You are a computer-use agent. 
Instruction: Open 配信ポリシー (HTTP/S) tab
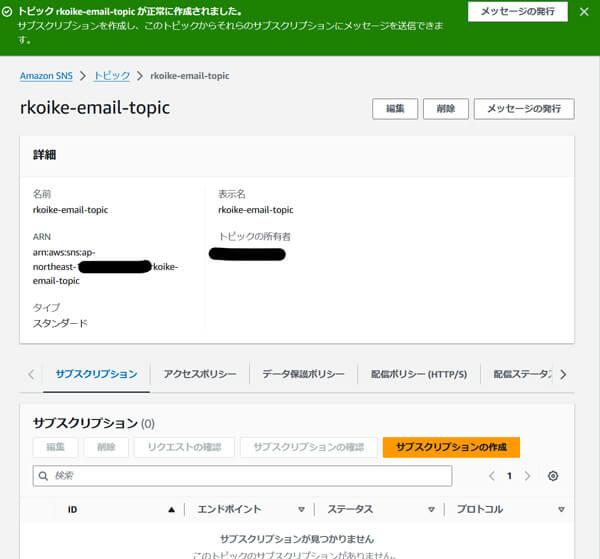pyautogui.click(x=419, y=374)
